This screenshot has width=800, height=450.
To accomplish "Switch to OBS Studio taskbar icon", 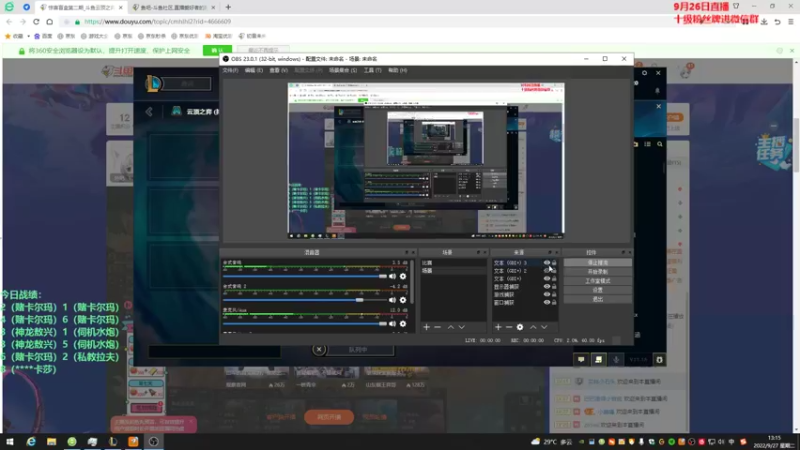I will (154, 441).
